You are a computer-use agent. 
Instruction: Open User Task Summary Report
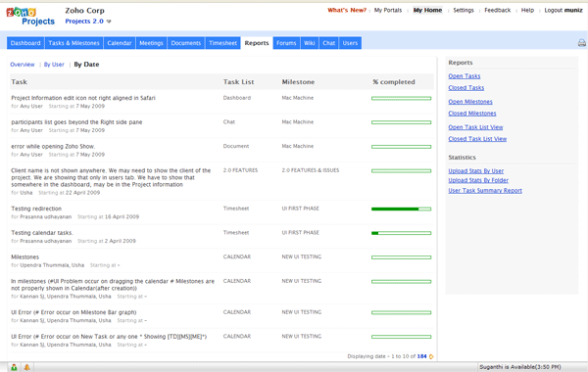point(485,191)
